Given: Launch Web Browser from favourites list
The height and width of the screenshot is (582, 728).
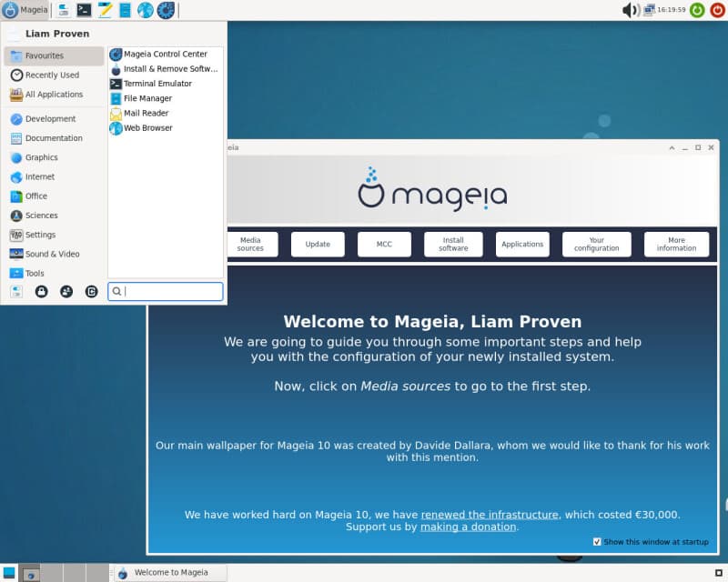Looking at the screenshot, I should tap(166, 128).
